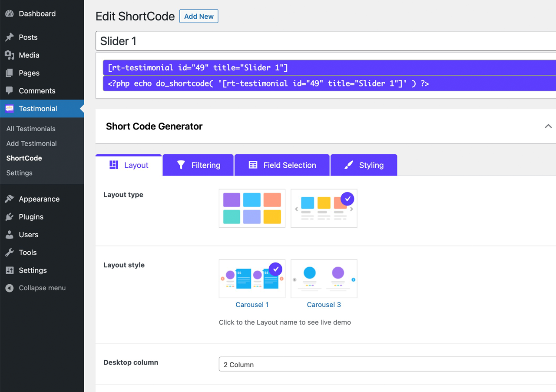Screen dimensions: 556x392
Task: Choose the Carousel 1 layout style image
Action: (x=252, y=279)
